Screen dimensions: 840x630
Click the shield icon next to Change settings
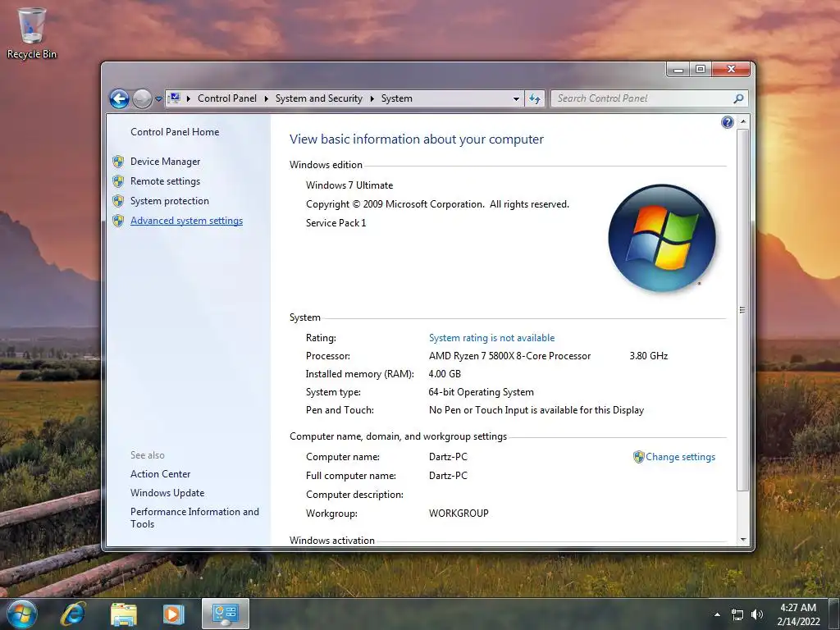pos(638,457)
